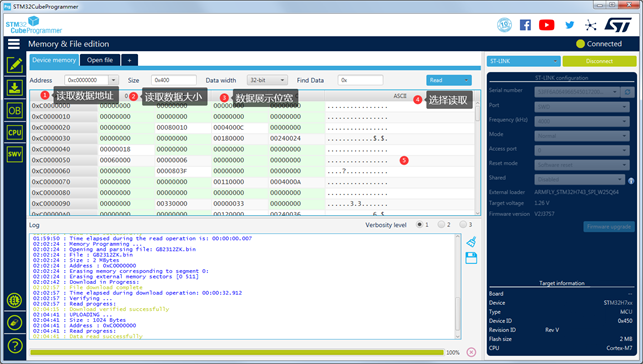Select cell value 00240024
The height and width of the screenshot is (364, 643).
(285, 138)
